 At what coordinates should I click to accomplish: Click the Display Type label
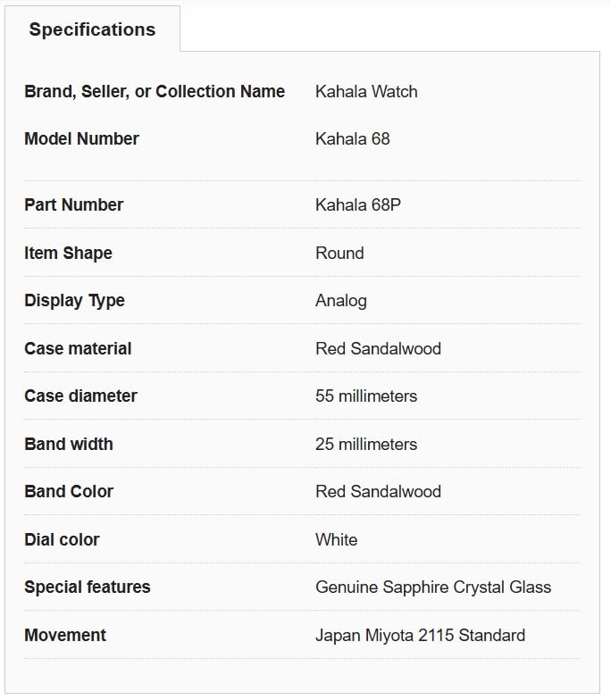click(74, 300)
